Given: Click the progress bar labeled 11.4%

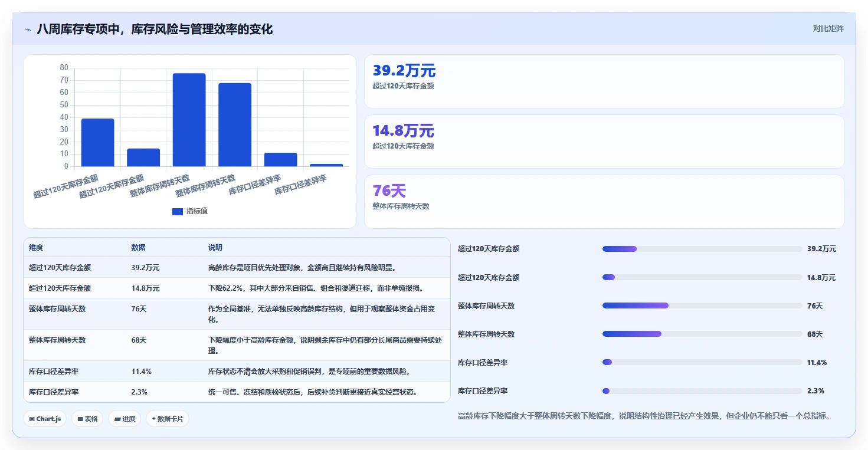Looking at the screenshot, I should [702, 362].
